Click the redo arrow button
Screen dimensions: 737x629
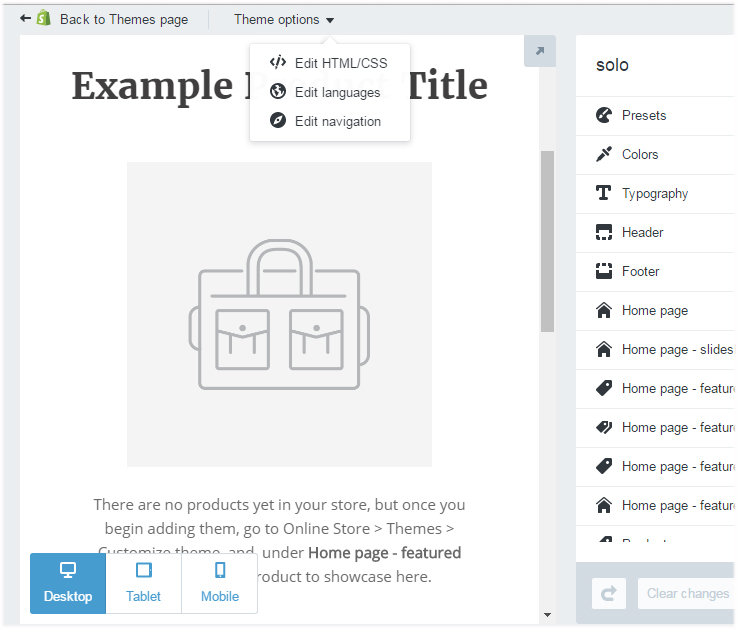point(607,593)
